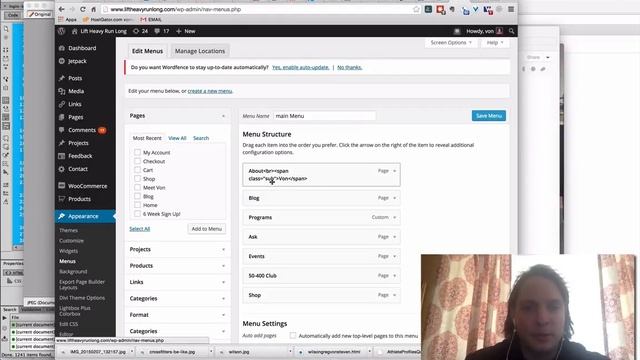Expand the 50-400 Club menu item
640x360 pixels.
(394, 276)
